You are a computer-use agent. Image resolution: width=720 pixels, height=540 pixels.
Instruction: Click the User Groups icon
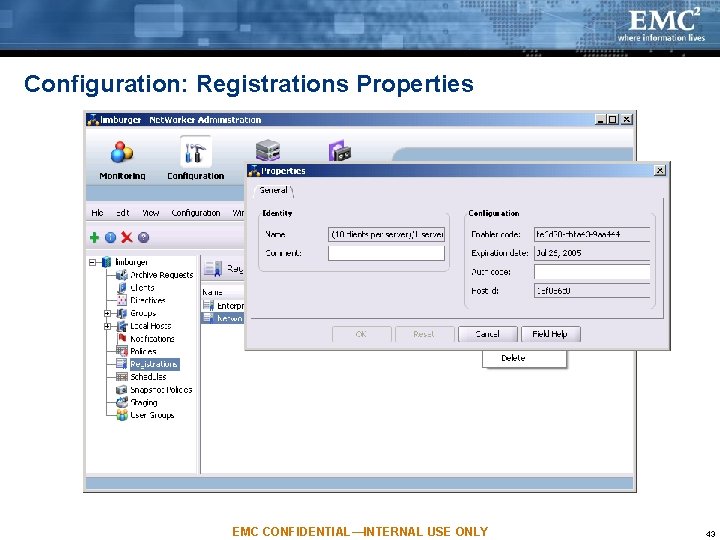point(122,415)
